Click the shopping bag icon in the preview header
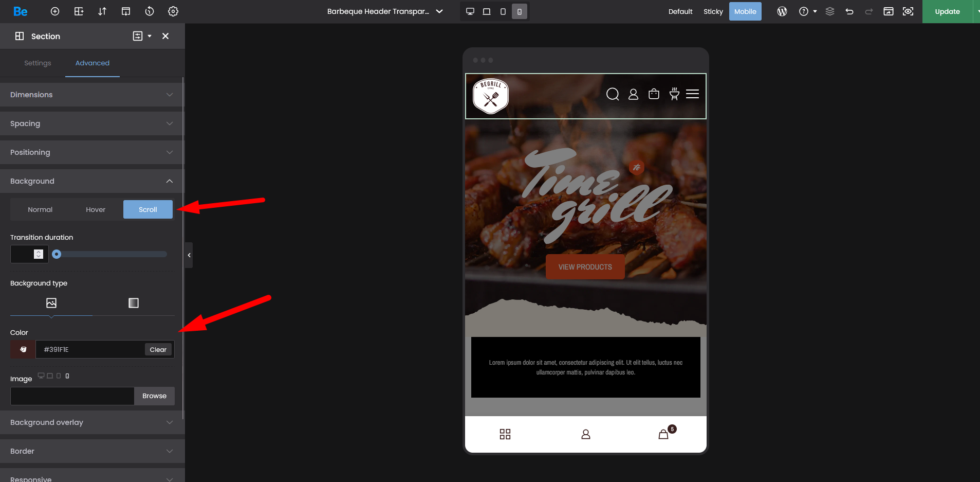 [654, 94]
